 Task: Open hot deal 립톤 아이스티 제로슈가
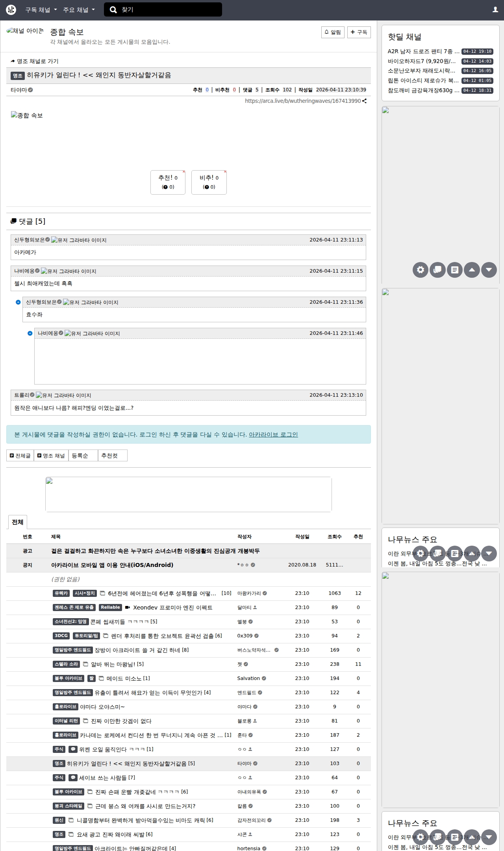[x=423, y=80]
